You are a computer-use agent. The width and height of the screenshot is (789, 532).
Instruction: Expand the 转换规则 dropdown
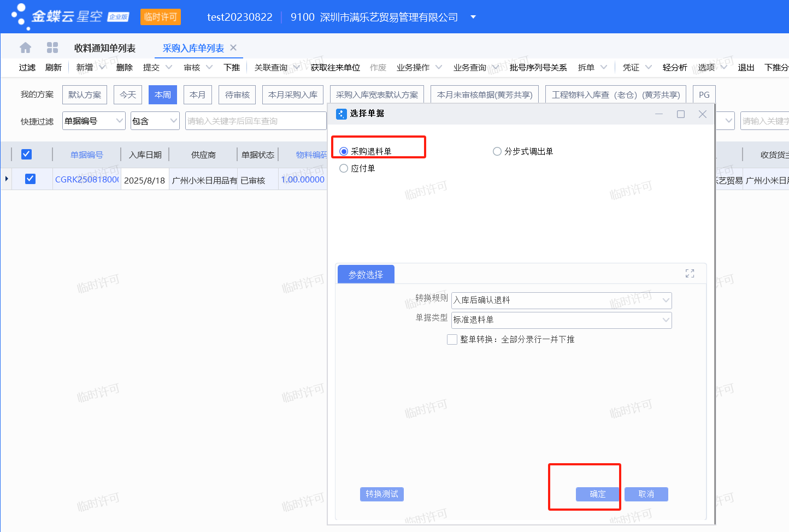pos(666,300)
